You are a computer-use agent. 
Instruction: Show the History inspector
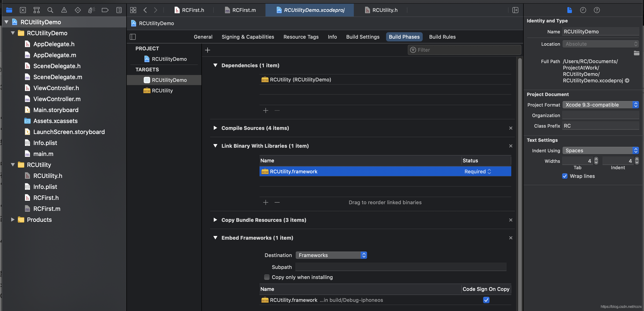[583, 10]
